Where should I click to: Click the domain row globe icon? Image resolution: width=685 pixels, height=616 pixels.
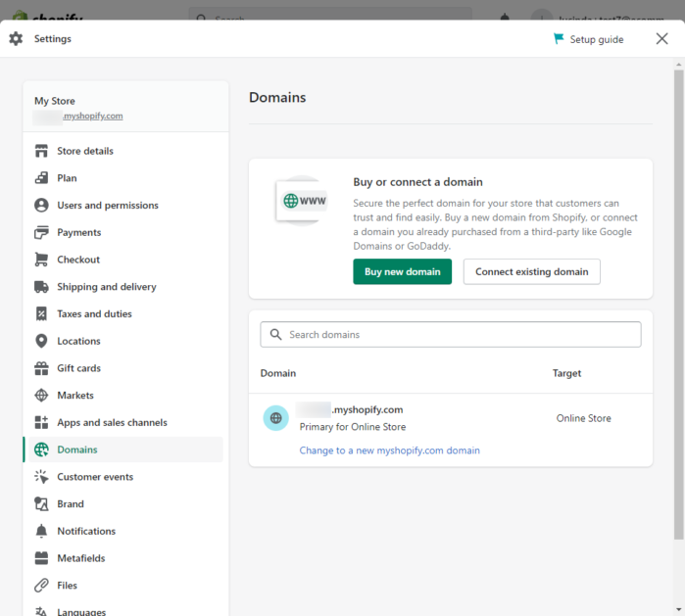click(275, 418)
